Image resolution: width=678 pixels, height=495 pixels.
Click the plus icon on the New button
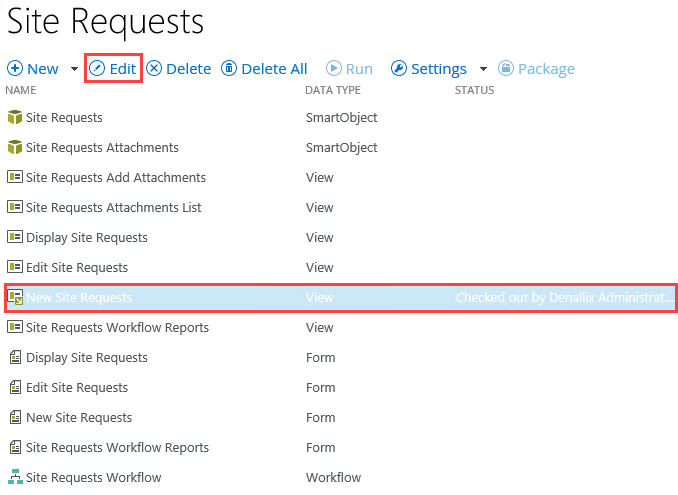[15, 69]
